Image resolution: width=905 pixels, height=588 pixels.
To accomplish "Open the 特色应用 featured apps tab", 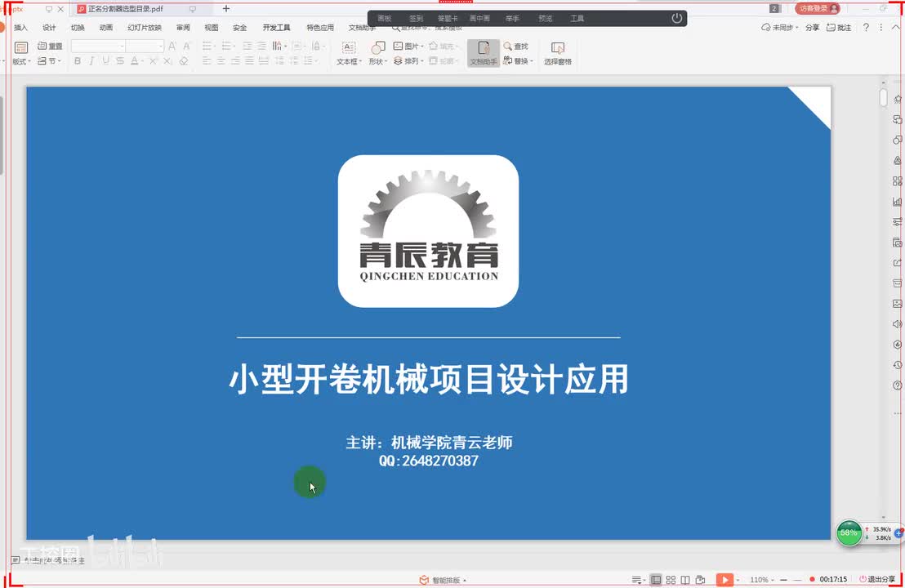I will [x=319, y=28].
